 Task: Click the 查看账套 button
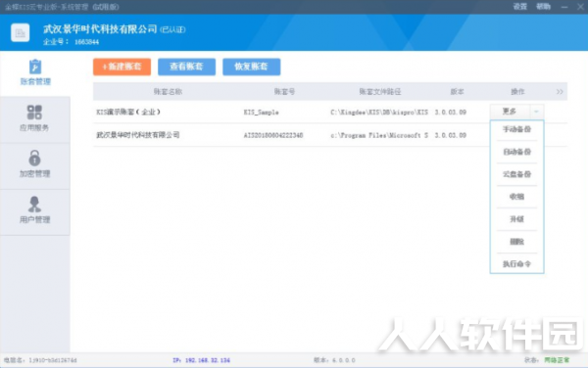(186, 67)
